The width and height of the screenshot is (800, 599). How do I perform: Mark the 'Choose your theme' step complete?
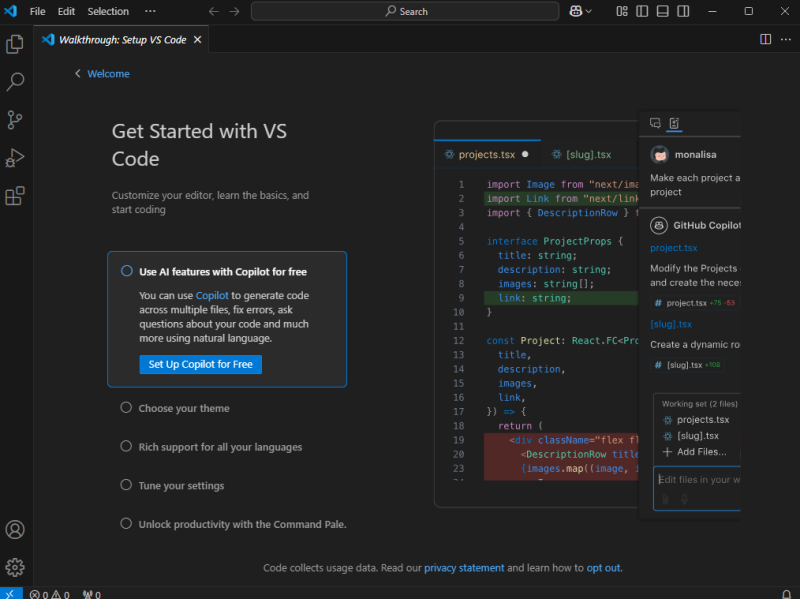(126, 408)
